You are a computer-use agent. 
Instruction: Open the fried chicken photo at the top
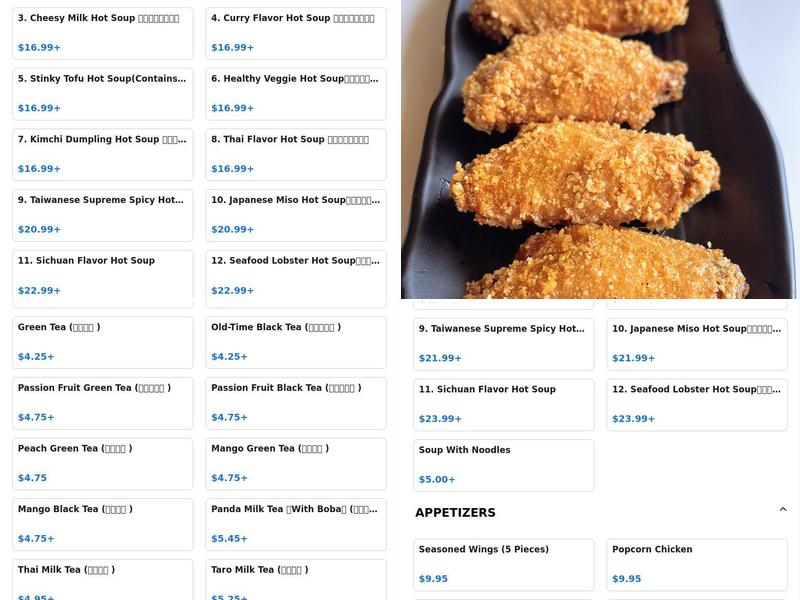[600, 148]
